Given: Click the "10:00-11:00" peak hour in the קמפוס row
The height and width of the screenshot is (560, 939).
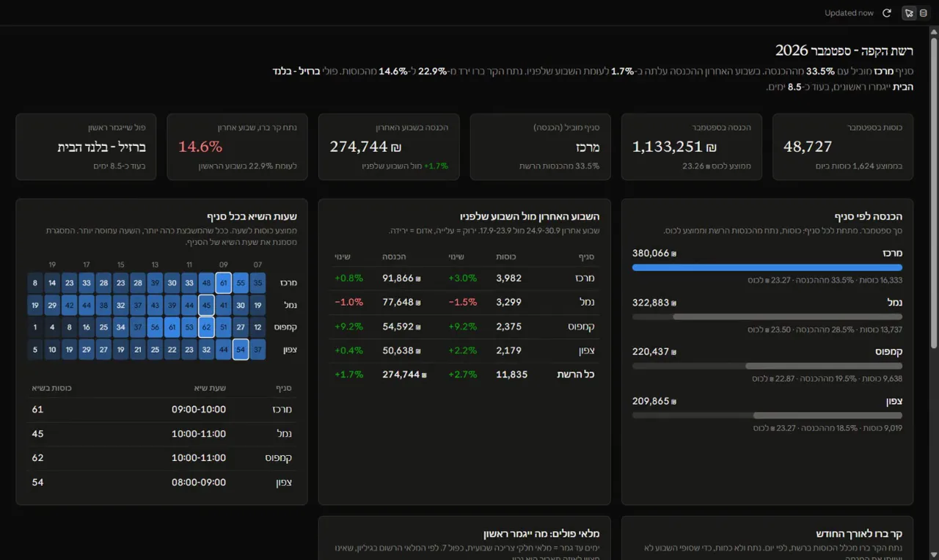Looking at the screenshot, I should pyautogui.click(x=199, y=458).
